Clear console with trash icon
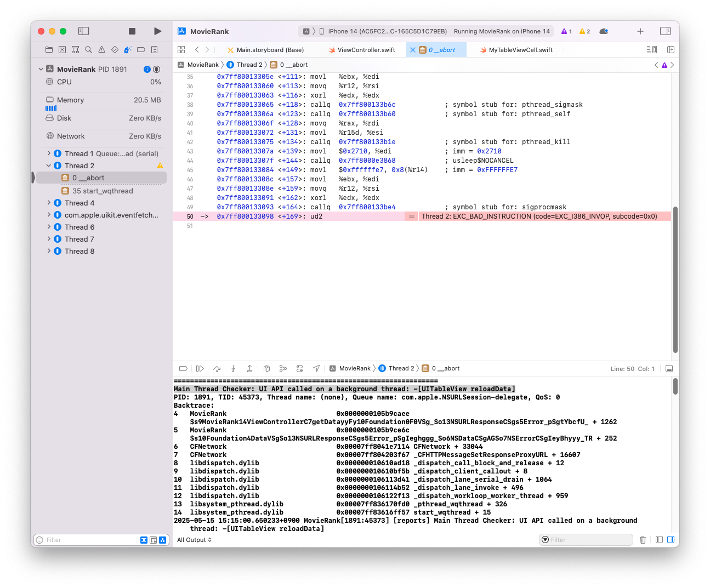This screenshot has height=588, width=710. [x=643, y=540]
